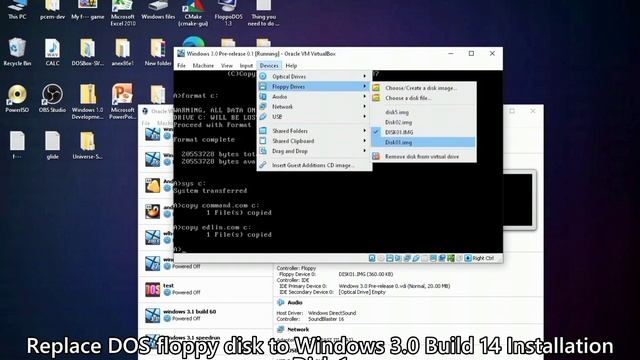The width and height of the screenshot is (640, 360).
Task: Open the File menu in VM window
Action: (x=182, y=66)
